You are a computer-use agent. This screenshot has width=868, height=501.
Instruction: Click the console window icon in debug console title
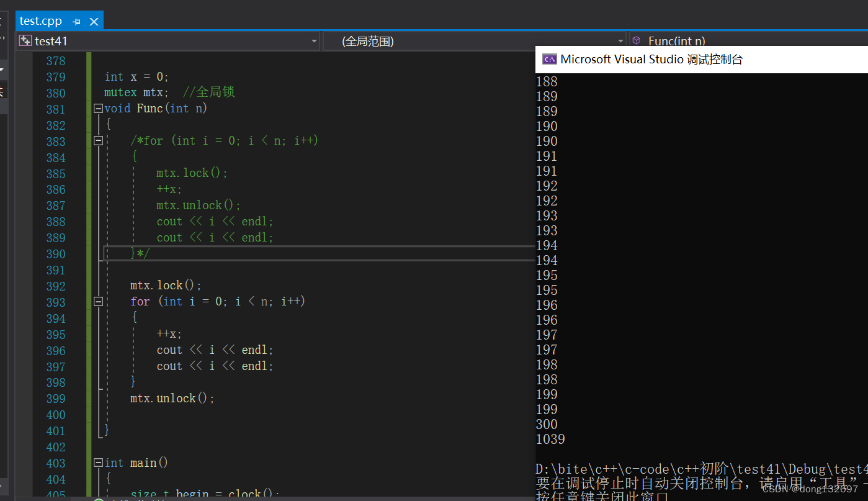pyautogui.click(x=549, y=60)
